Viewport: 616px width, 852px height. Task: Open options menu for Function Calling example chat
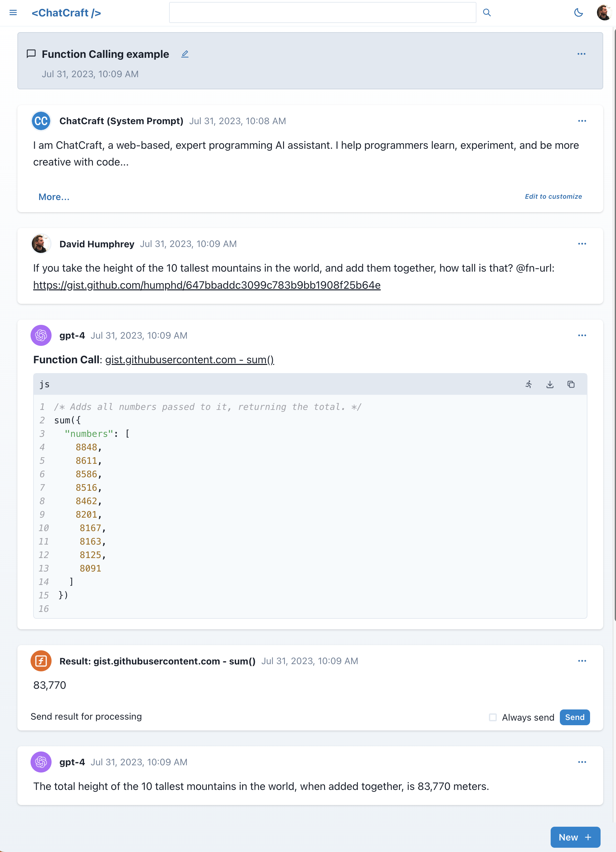pos(582,54)
